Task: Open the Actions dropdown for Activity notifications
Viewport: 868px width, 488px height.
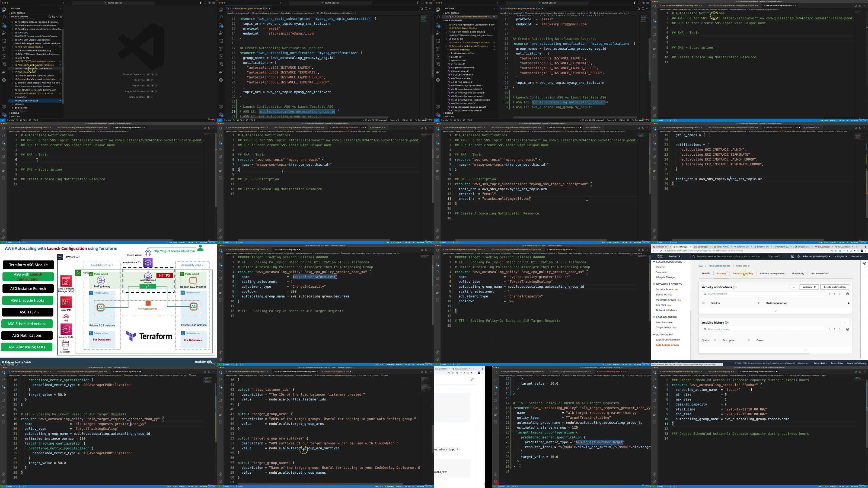Action: [809, 287]
